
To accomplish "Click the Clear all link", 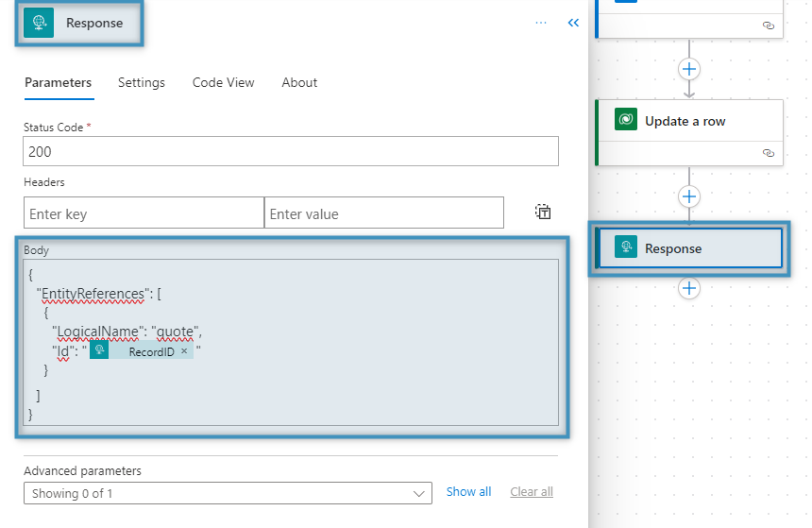I will 532,492.
